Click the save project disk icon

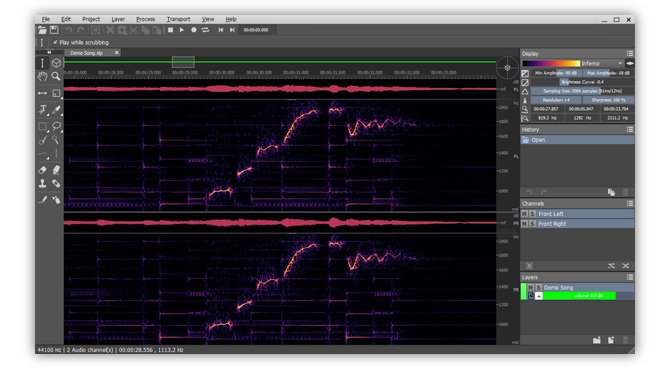click(x=54, y=30)
